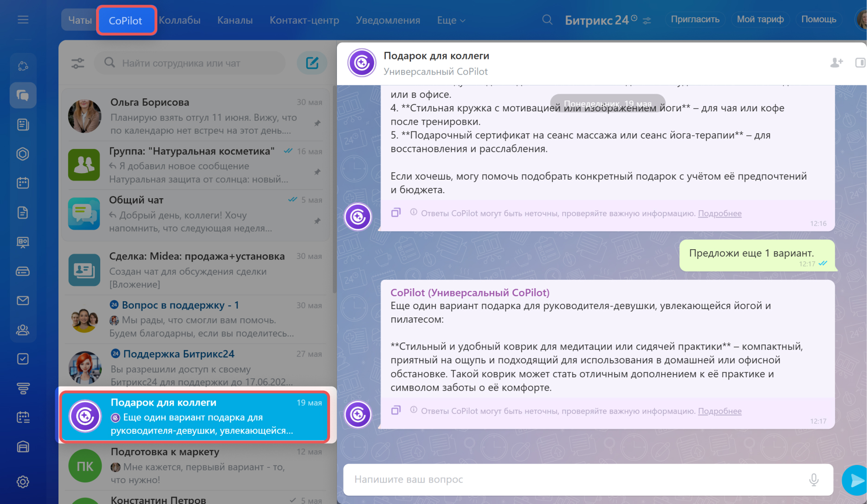Open the Feed news icon in the sidebar

tap(23, 124)
